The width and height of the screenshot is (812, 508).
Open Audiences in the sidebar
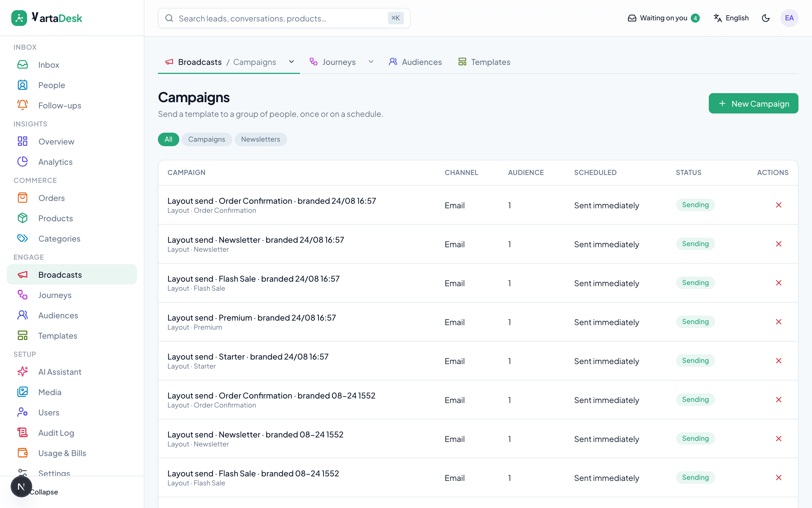point(72,315)
